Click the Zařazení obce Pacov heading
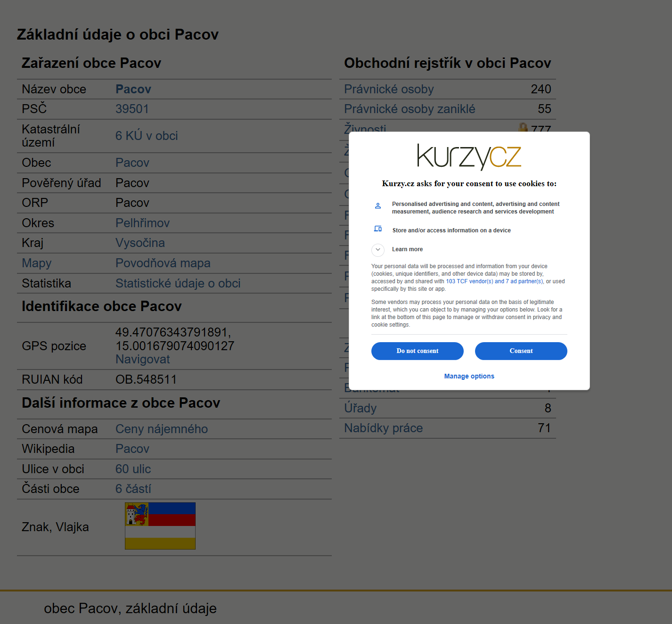The image size is (672, 624). pyautogui.click(x=91, y=63)
